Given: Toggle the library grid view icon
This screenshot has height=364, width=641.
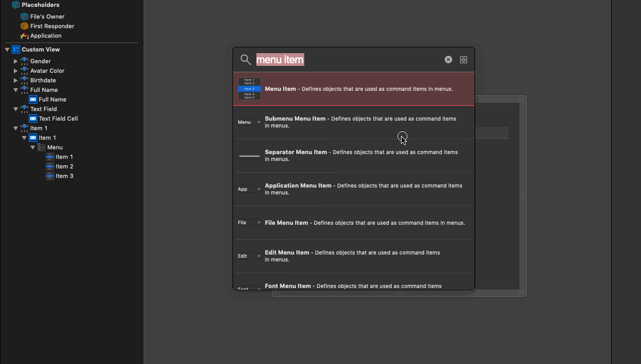Looking at the screenshot, I should point(463,60).
